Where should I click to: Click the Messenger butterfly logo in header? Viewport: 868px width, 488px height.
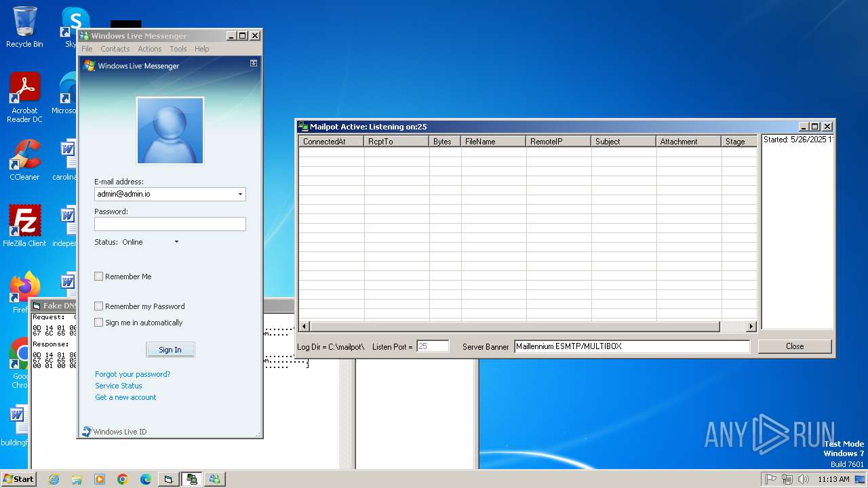pos(89,66)
